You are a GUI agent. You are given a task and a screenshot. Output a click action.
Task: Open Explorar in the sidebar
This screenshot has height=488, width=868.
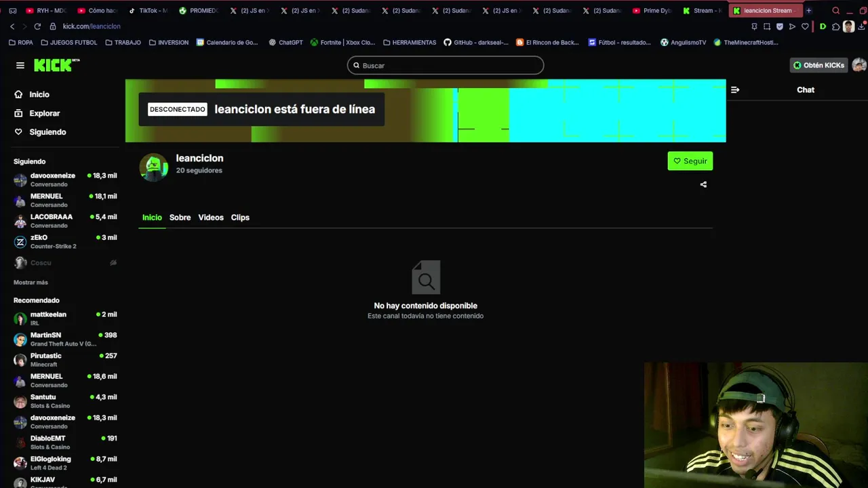coord(37,113)
